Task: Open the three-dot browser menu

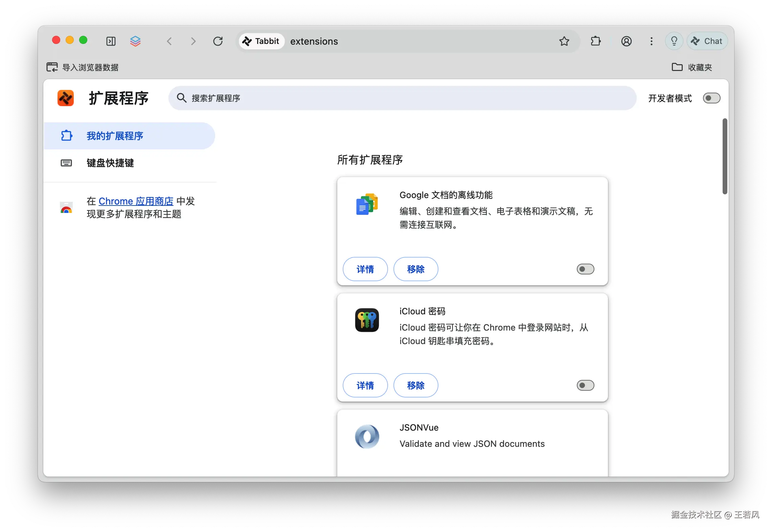Action: point(651,41)
